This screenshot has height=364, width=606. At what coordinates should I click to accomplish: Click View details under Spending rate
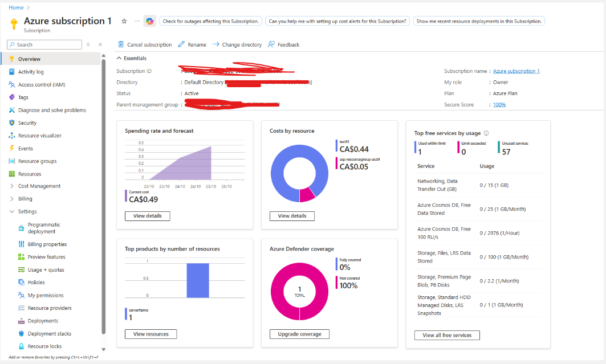[x=147, y=216]
